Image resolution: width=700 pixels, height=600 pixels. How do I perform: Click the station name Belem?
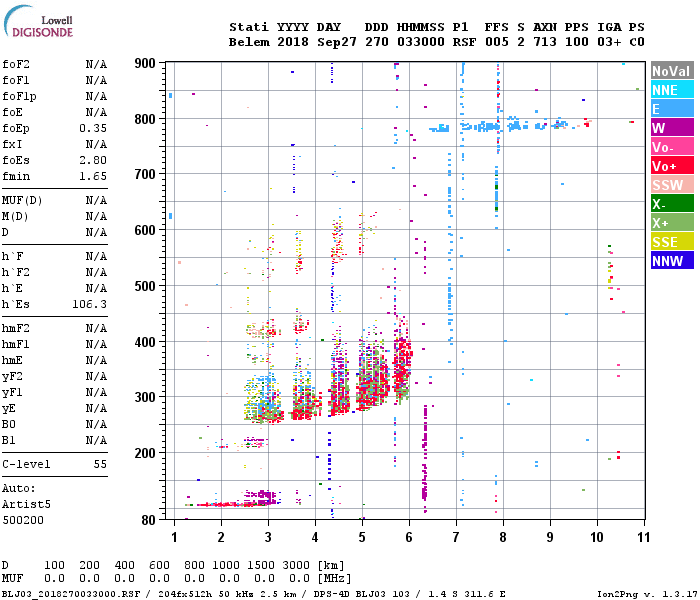click(x=249, y=42)
